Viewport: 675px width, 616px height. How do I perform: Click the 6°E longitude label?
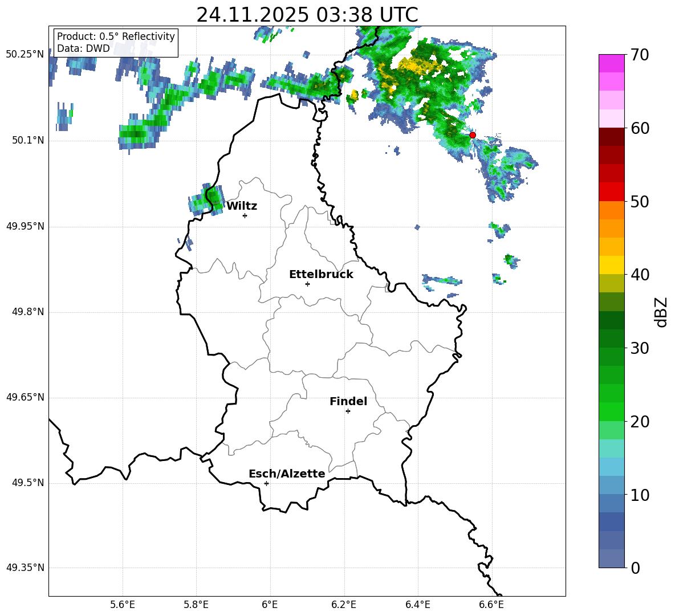270,605
